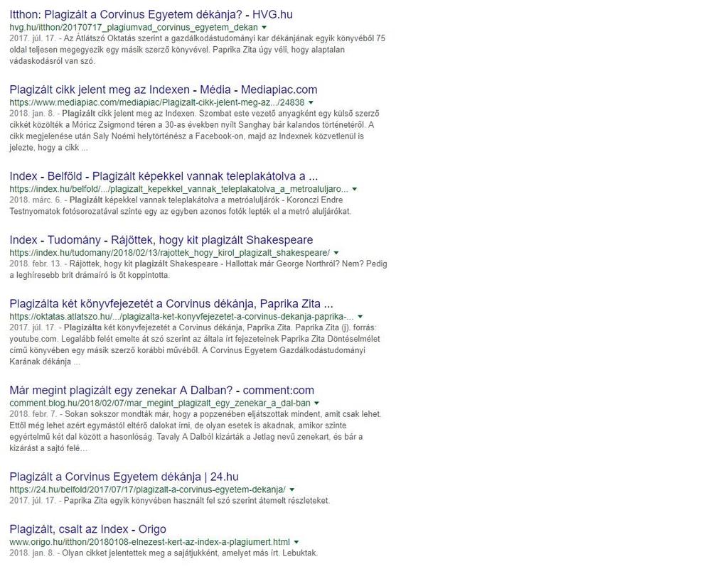Click the '2018. febr. 7.' snippet date
This screenshot has height=569, width=728.
36,414
